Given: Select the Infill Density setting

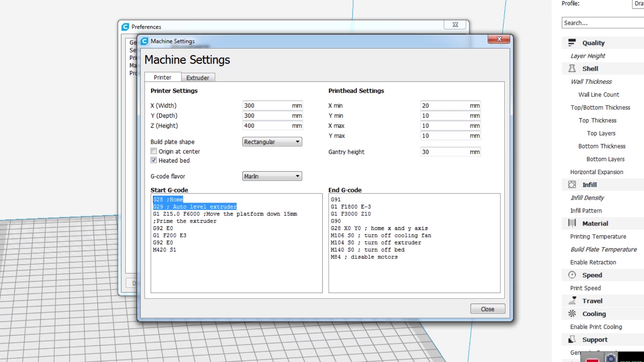Looking at the screenshot, I should [586, 198].
